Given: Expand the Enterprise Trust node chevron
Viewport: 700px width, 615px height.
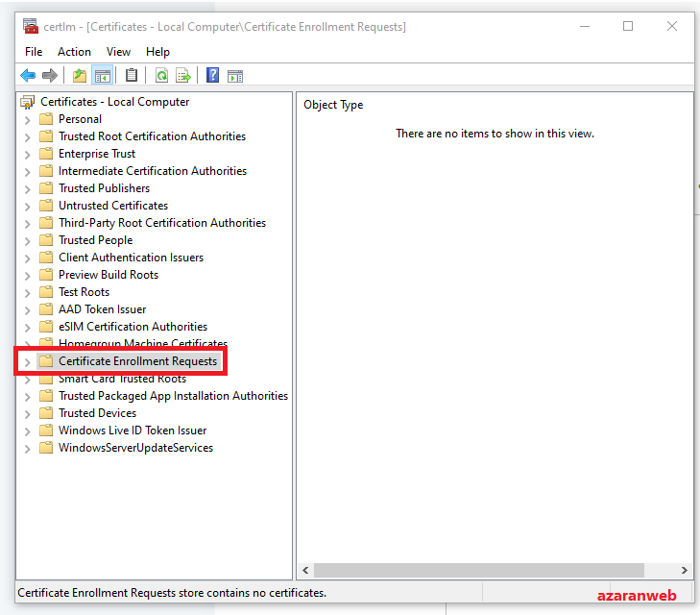Looking at the screenshot, I should coord(27,155).
